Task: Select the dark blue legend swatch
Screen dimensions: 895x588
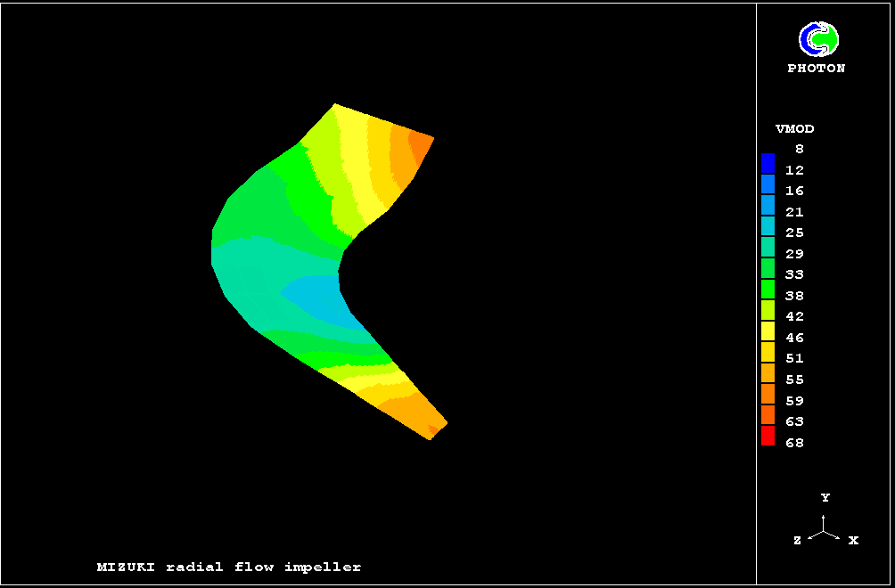Action: (x=768, y=162)
